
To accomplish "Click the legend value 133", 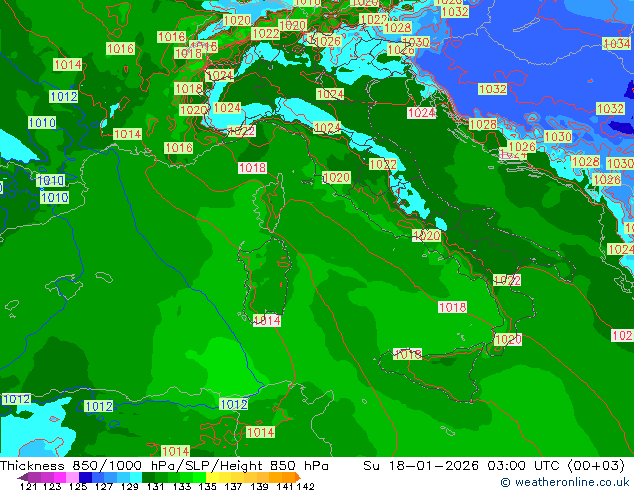I will coord(181,486).
